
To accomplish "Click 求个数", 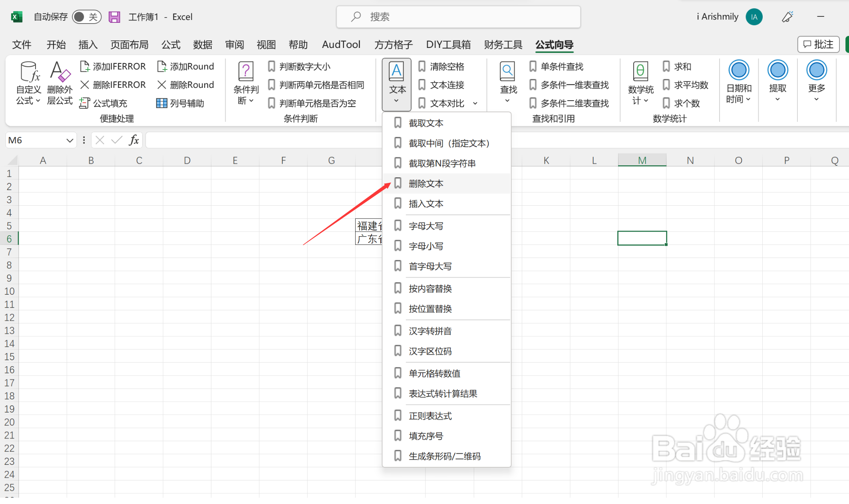I will (681, 103).
